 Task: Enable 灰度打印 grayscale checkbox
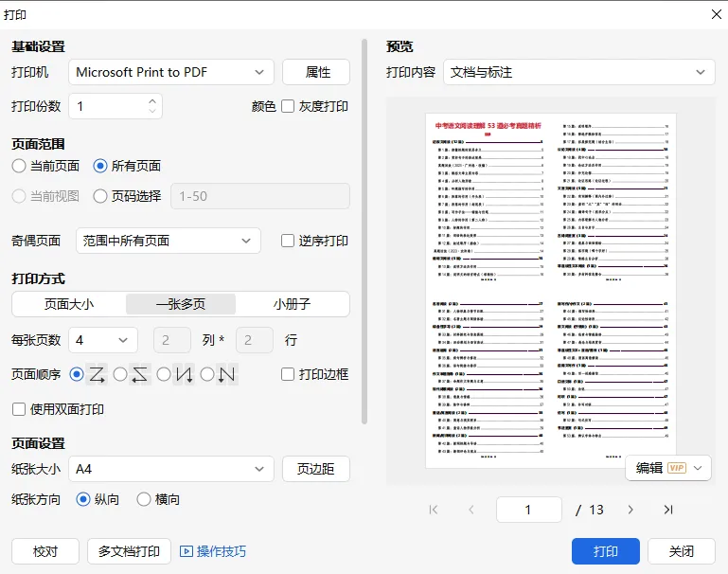[288, 106]
